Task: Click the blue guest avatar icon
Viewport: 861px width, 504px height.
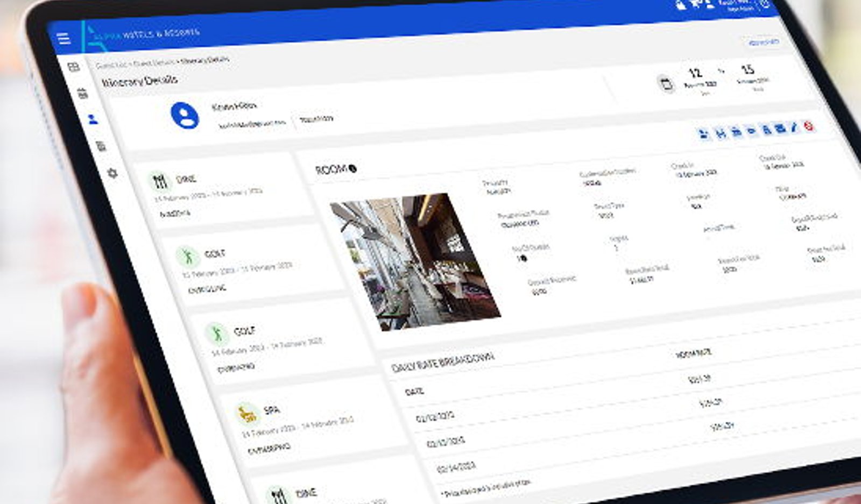Action: [185, 115]
